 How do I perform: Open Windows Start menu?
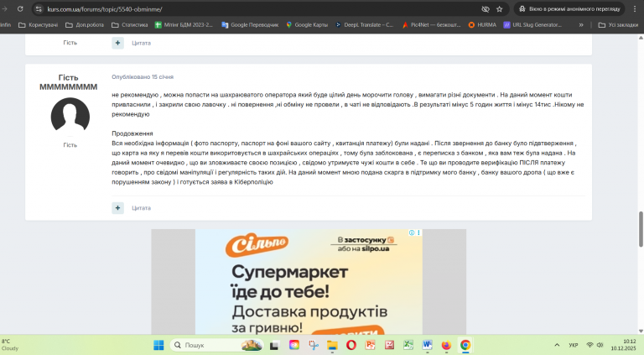coord(158,345)
